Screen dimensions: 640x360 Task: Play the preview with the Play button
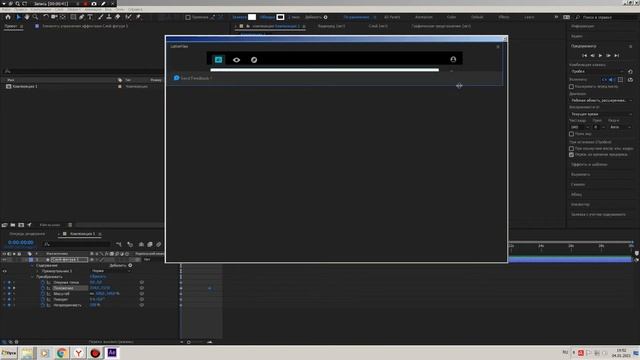coord(600,56)
